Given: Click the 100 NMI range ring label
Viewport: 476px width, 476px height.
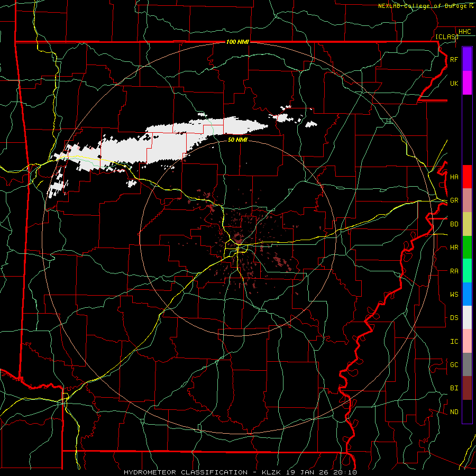Looking at the screenshot, I should point(237,42).
